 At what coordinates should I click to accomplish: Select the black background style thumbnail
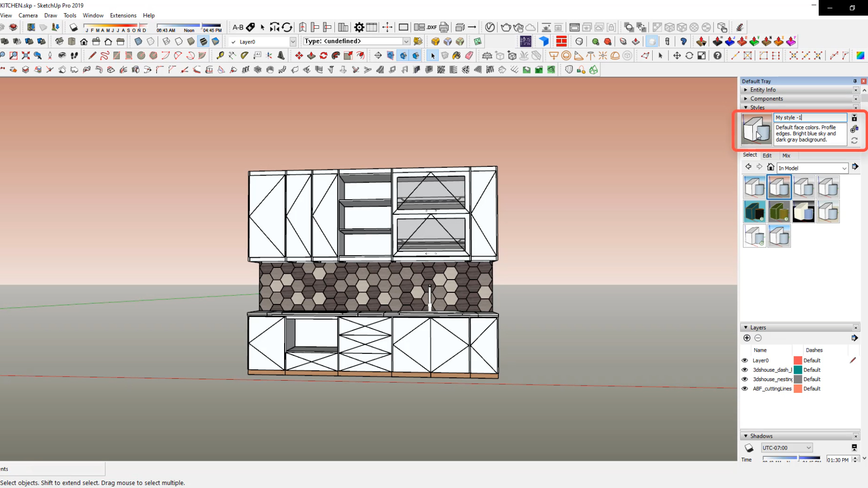coord(804,212)
